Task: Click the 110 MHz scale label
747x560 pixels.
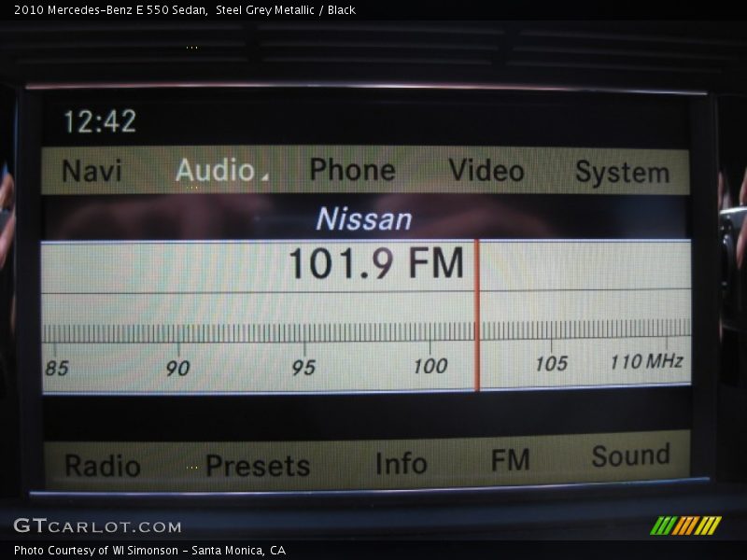Action: click(646, 361)
